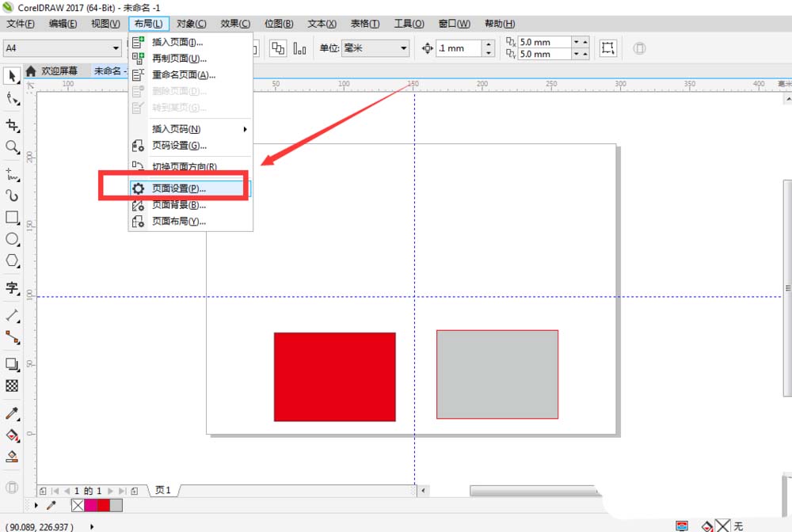Select the Pick tool

[x=12, y=76]
